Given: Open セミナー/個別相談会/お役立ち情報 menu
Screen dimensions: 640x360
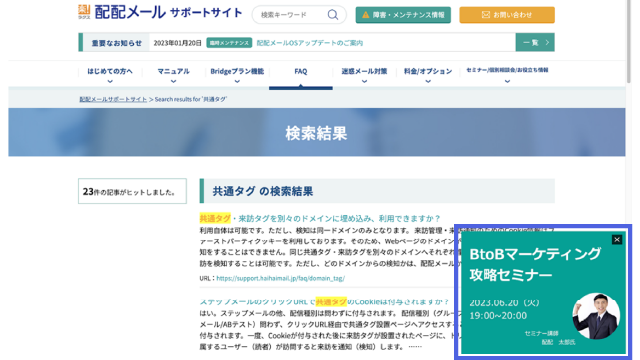Looking at the screenshot, I should [507, 70].
